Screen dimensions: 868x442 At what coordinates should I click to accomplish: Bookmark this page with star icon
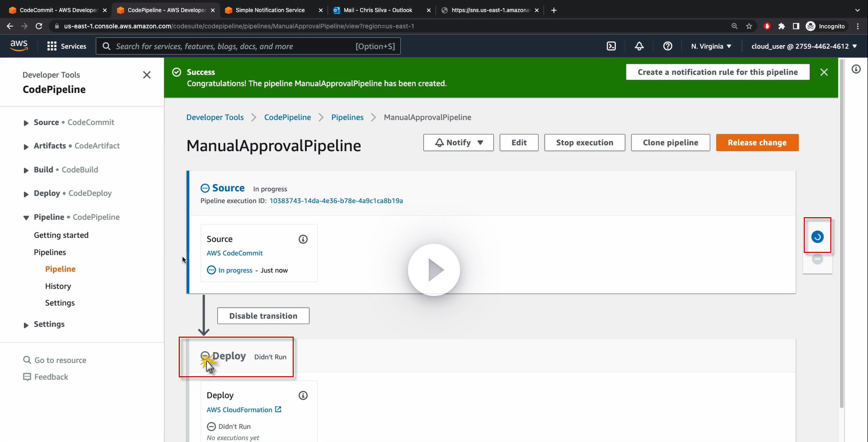coord(749,26)
